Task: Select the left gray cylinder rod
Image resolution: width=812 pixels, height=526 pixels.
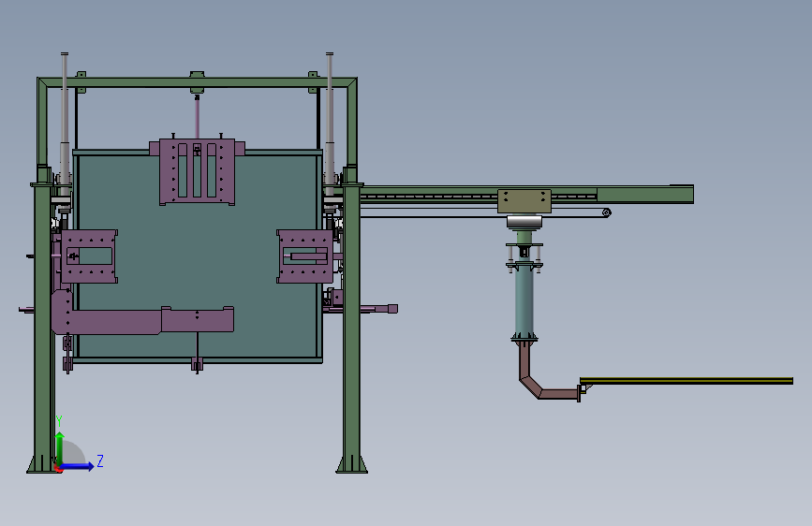Action: coord(65,124)
